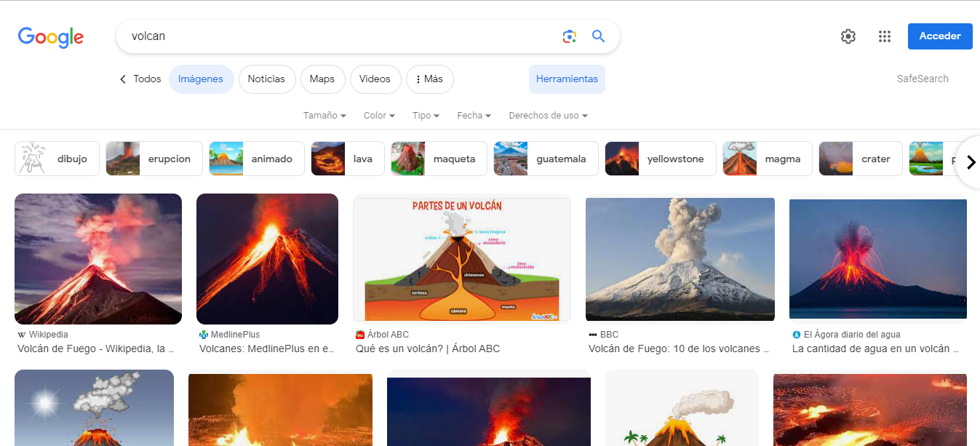Expand the Derechos de uso dropdown
This screenshot has height=446, width=980.
(548, 116)
